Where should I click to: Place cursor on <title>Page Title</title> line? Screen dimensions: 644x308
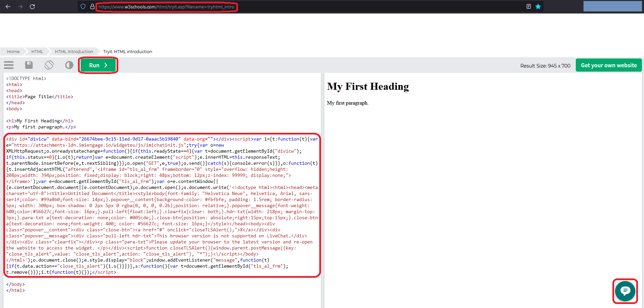[x=40, y=97]
